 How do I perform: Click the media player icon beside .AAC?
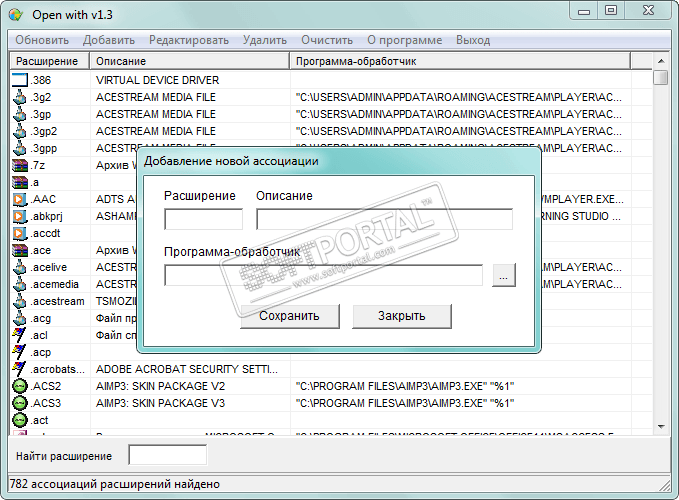19,199
